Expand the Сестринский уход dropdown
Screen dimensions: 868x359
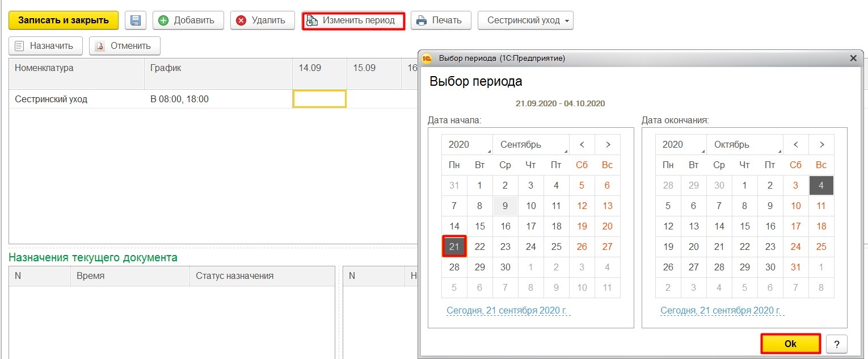(x=525, y=20)
